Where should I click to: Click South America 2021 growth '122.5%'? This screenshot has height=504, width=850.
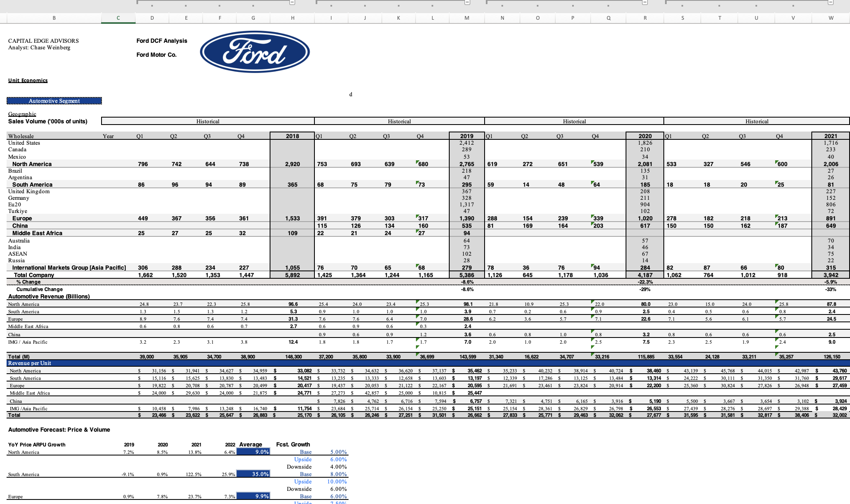(193, 474)
